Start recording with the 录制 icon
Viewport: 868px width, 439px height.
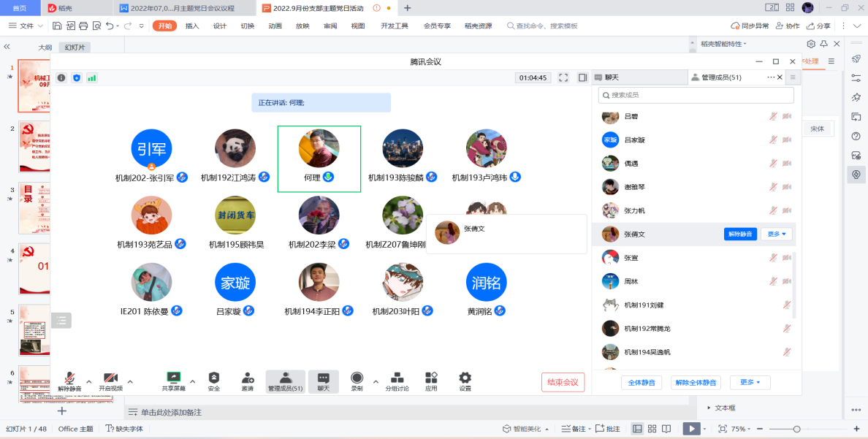tap(357, 378)
